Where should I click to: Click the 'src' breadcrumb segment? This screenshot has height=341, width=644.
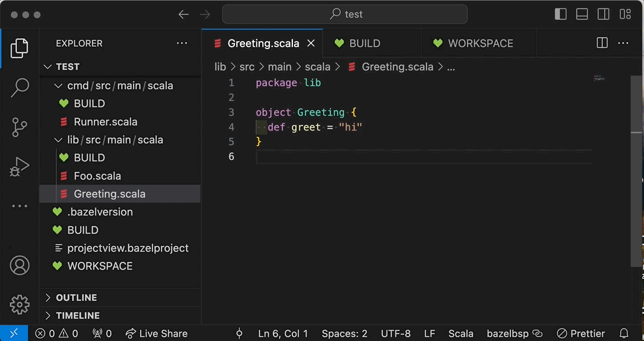pos(247,67)
